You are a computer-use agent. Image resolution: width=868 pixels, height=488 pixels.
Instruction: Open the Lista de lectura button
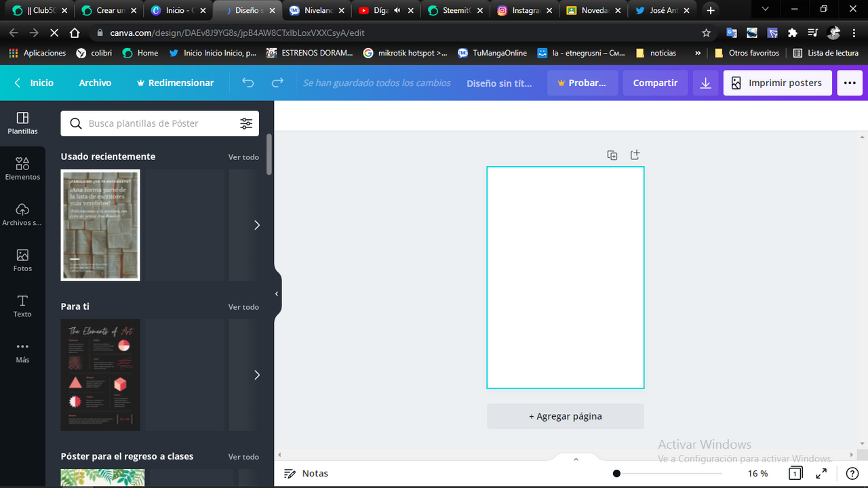[825, 53]
